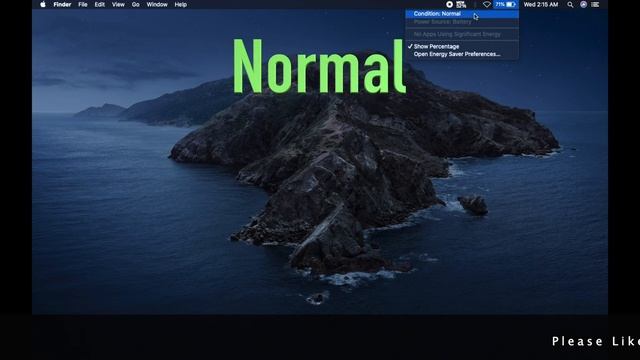The width and height of the screenshot is (640, 360).
Task: Open the Edit menu
Action: (x=100, y=4)
